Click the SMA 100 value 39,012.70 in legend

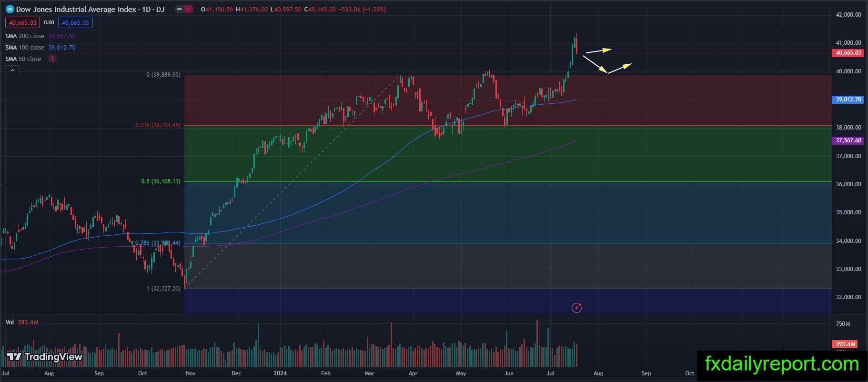coord(62,48)
